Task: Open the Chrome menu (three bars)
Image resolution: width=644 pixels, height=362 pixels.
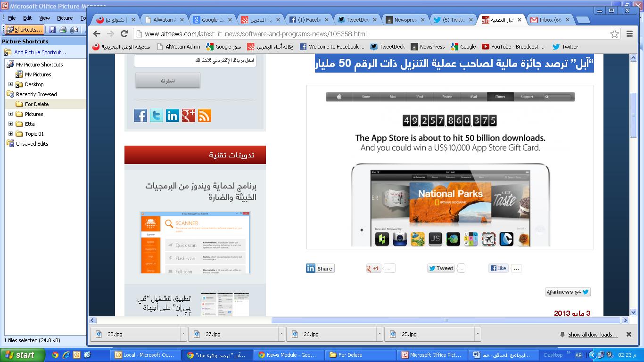Action: (629, 33)
